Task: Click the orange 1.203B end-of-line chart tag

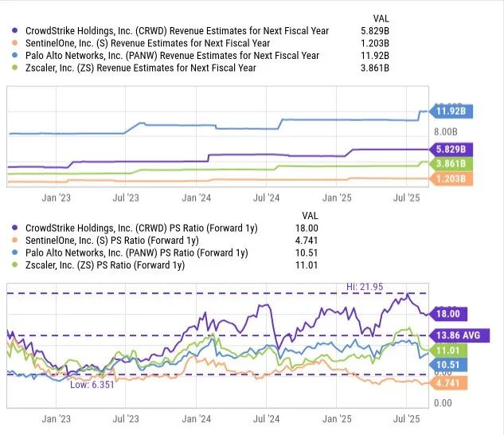Action: 451,178
